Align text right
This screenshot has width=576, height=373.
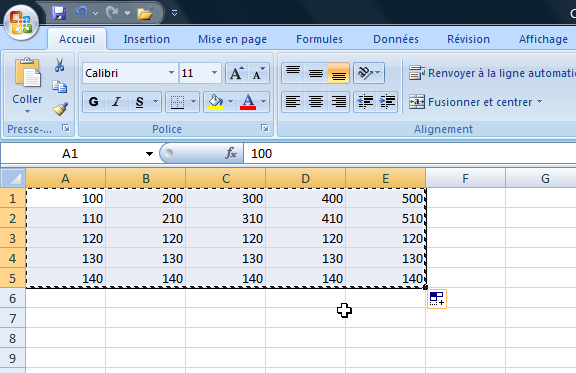338,102
